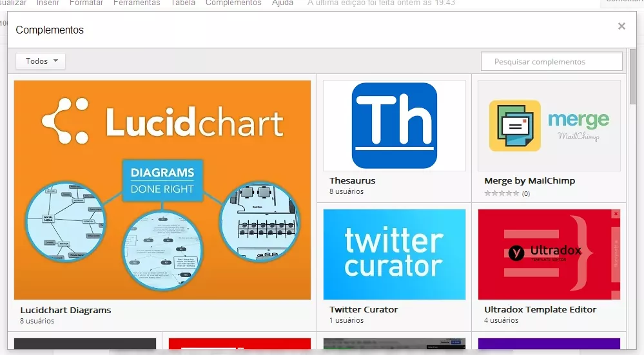Click the star rating under Merge by MailChimp
Viewport: 644px width, 355px height.
[x=502, y=193]
